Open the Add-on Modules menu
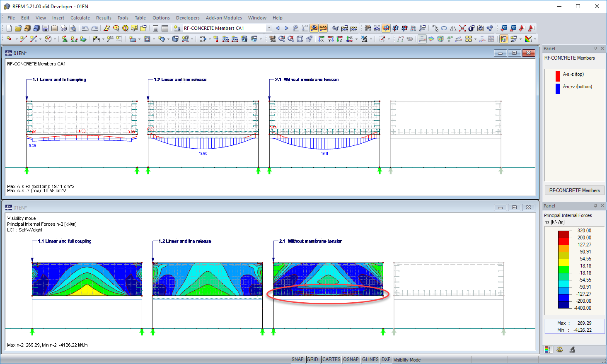 tap(224, 18)
